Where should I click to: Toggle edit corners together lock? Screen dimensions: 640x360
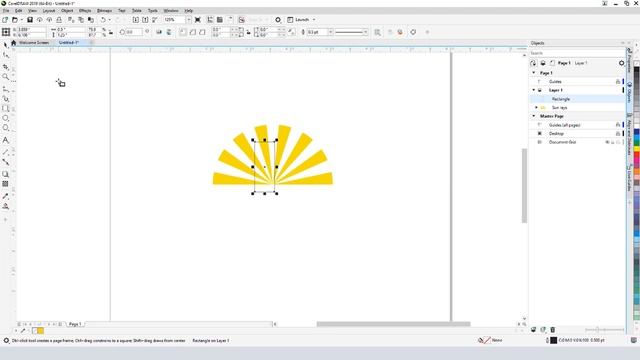tap(248, 32)
